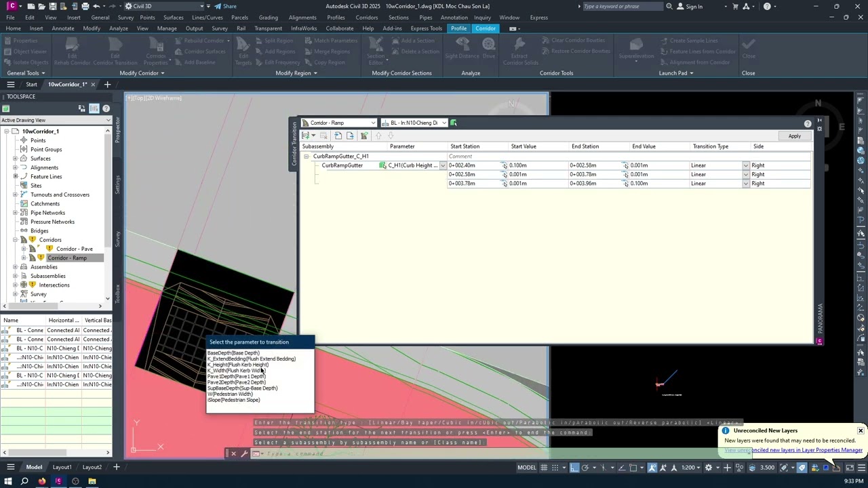
Task: Toggle snap mode dots in status bar
Action: tap(555, 467)
